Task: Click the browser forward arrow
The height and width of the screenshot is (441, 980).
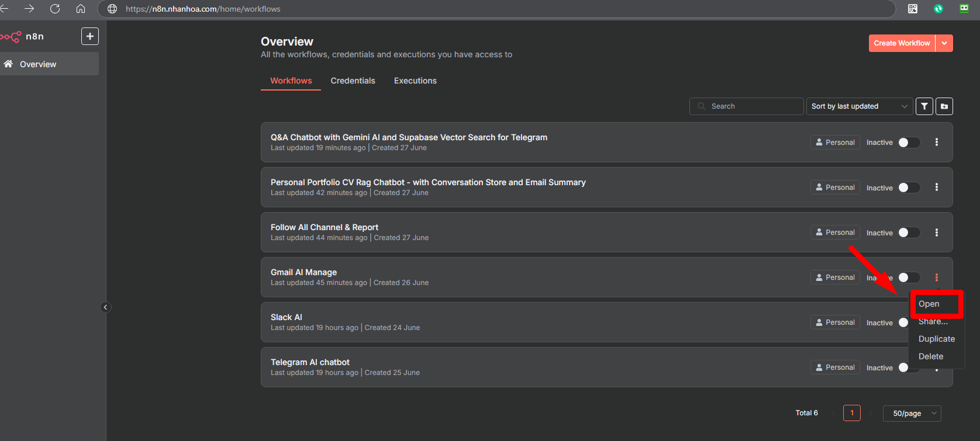Action: (29, 9)
